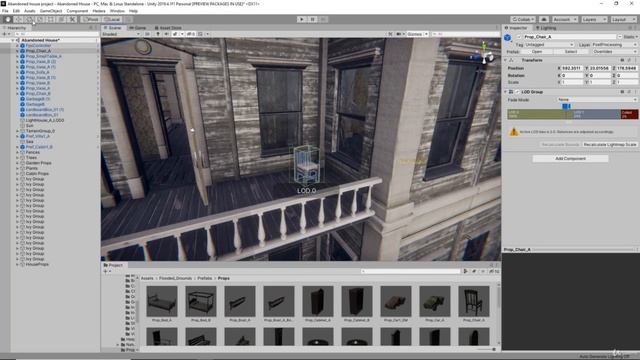Select the Rotate tool
The height and width of the screenshot is (360, 640).
pos(29,19)
